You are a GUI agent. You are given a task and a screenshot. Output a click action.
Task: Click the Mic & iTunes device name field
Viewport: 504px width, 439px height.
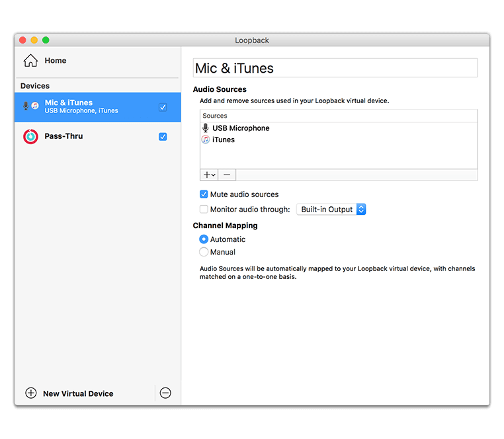click(x=335, y=68)
